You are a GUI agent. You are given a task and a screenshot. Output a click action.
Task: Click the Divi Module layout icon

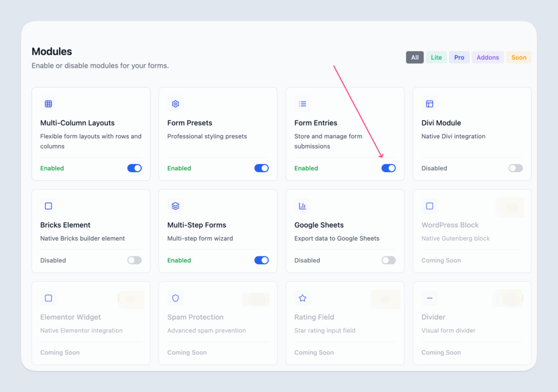click(429, 104)
